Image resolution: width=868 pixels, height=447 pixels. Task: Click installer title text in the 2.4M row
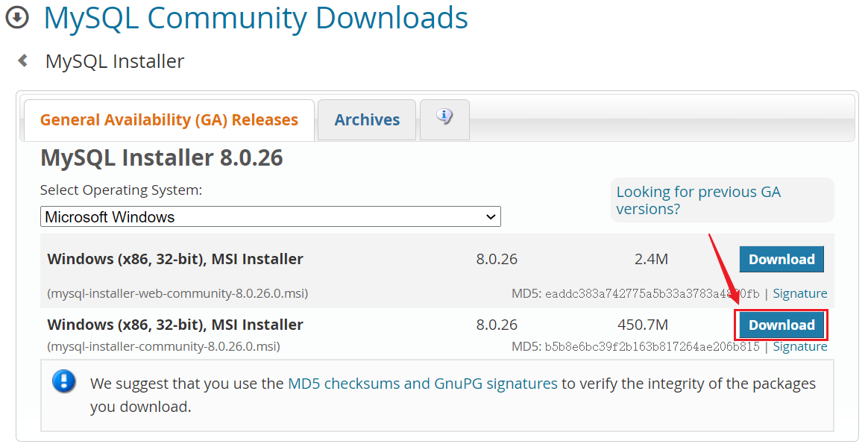pos(175,259)
